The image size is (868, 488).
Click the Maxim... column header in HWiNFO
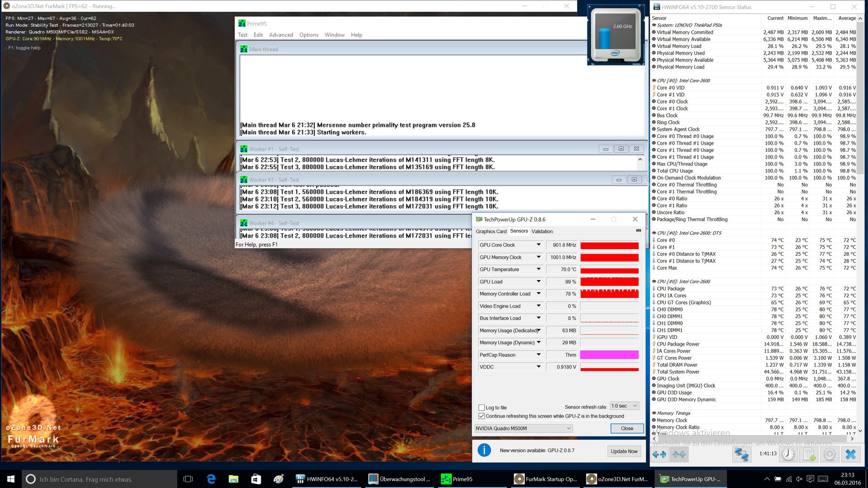[822, 18]
